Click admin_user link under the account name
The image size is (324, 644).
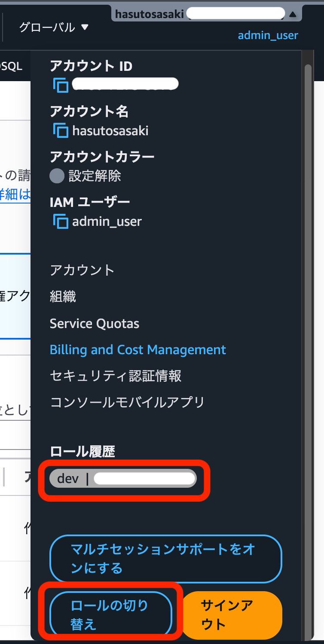point(268,35)
